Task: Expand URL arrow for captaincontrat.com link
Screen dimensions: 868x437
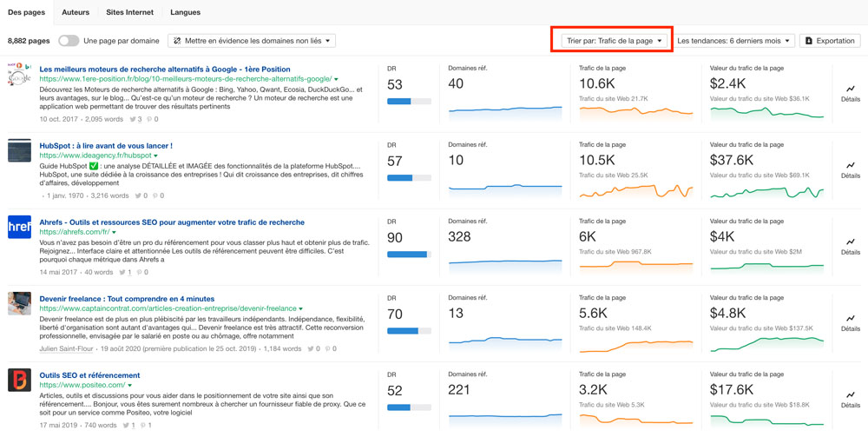Action: [x=301, y=308]
